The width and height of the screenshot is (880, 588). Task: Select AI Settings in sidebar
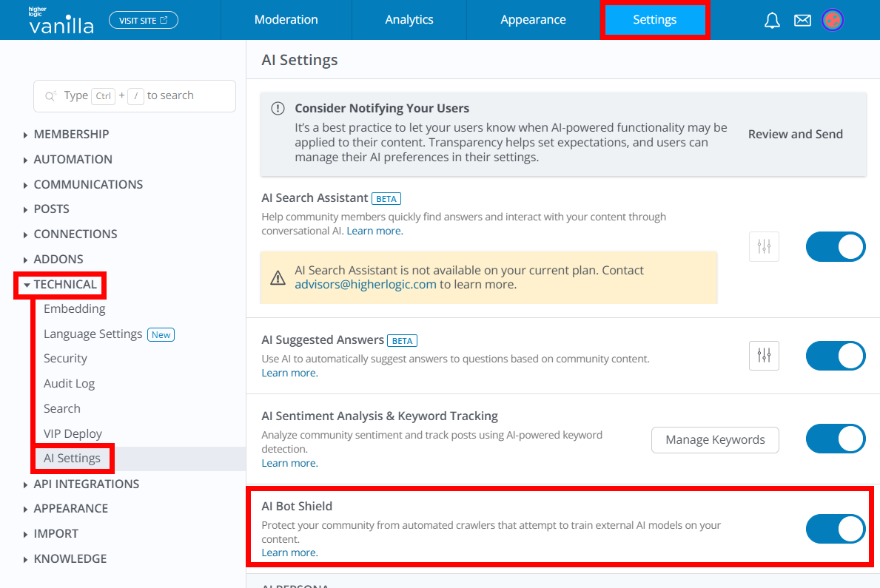(73, 459)
